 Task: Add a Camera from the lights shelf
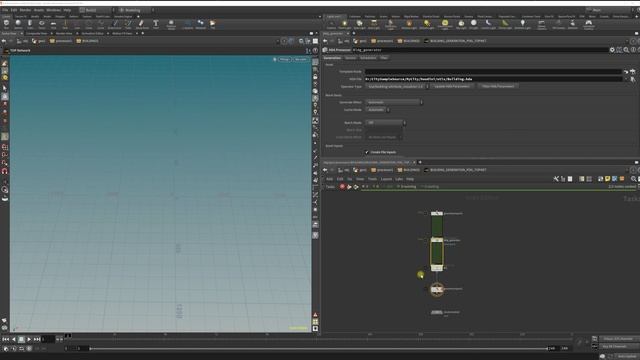tap(331, 24)
